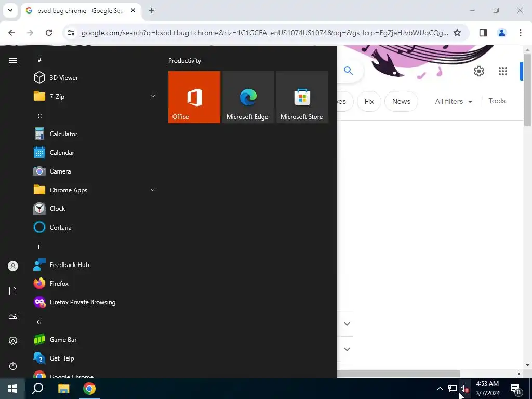This screenshot has height=399, width=532.
Task: Open the notification Action Center
Action: coord(516,389)
